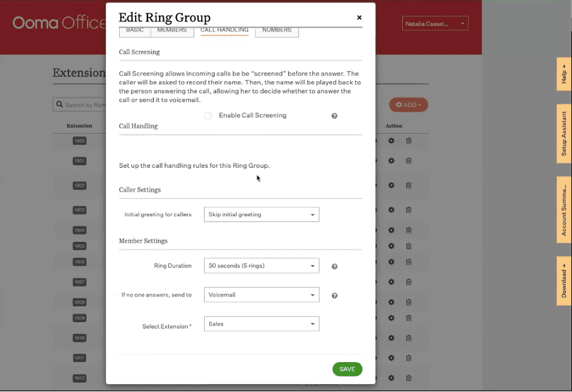
Task: Open the Select Extension dropdown showing Sales
Action: point(261,324)
